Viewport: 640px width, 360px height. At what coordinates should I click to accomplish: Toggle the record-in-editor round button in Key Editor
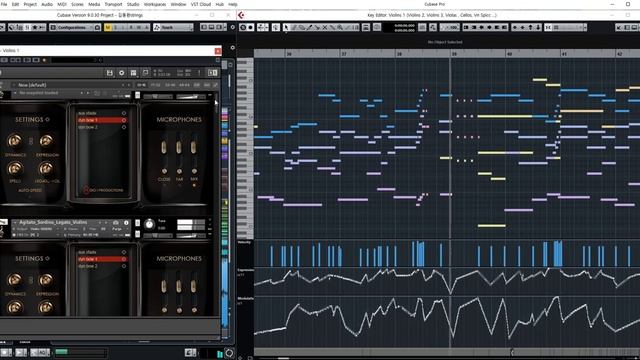250,27
